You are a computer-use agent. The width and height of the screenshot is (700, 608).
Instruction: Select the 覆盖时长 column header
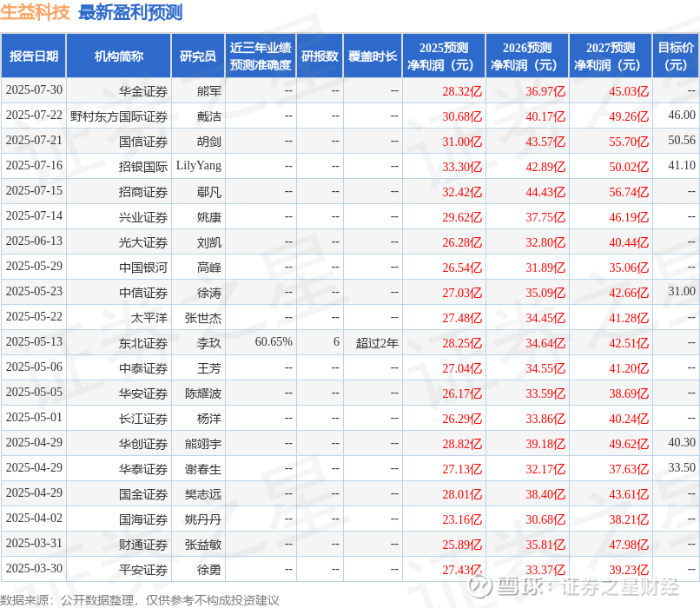pos(373,56)
